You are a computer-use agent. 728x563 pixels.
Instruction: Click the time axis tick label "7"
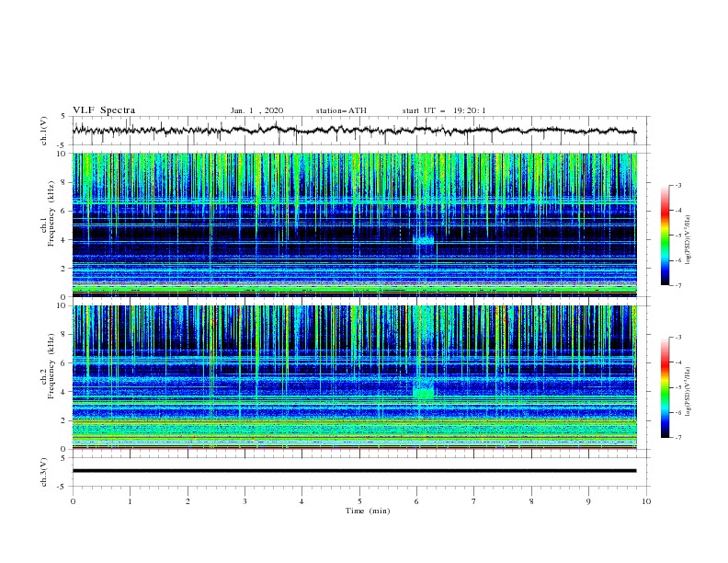point(474,501)
